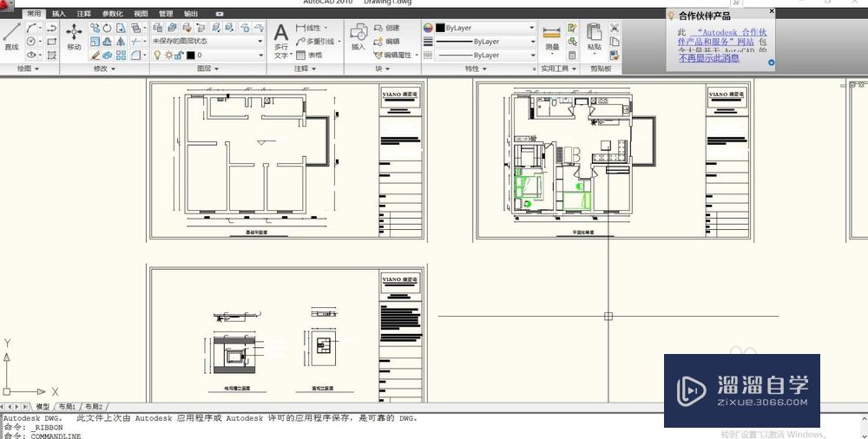Image resolution: width=868 pixels, height=439 pixels.
Task: Click the 插入 Insert block button
Action: [358, 37]
